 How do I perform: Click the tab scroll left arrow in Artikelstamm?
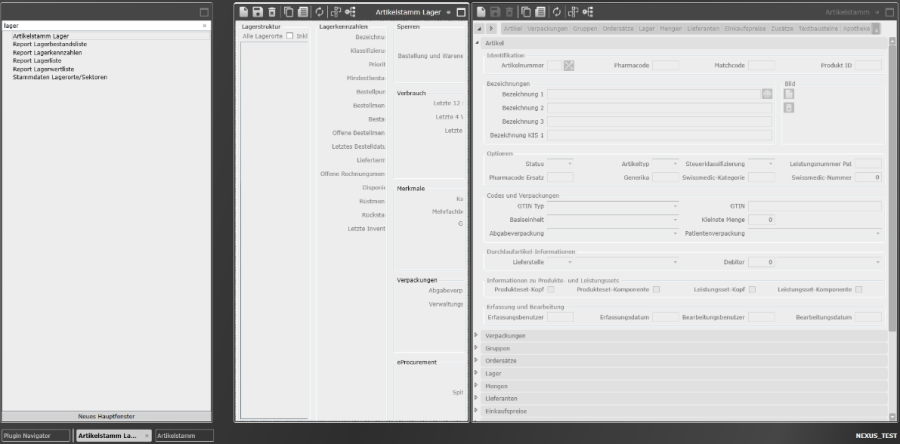click(479, 29)
